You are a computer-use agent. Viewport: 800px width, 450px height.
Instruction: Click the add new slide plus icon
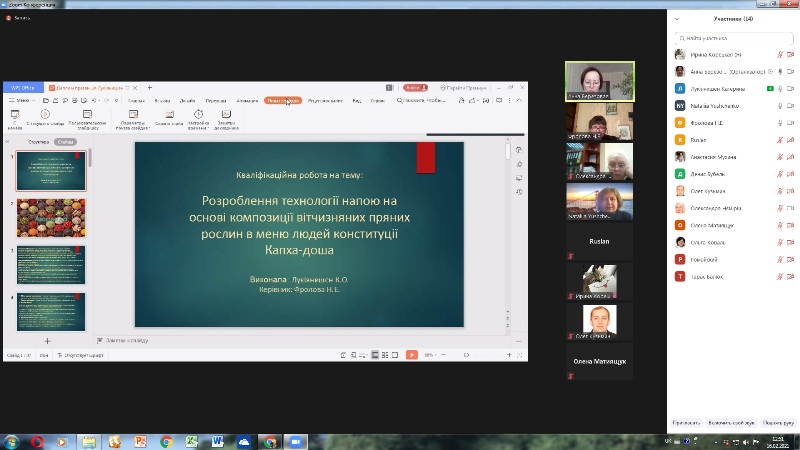tap(47, 341)
